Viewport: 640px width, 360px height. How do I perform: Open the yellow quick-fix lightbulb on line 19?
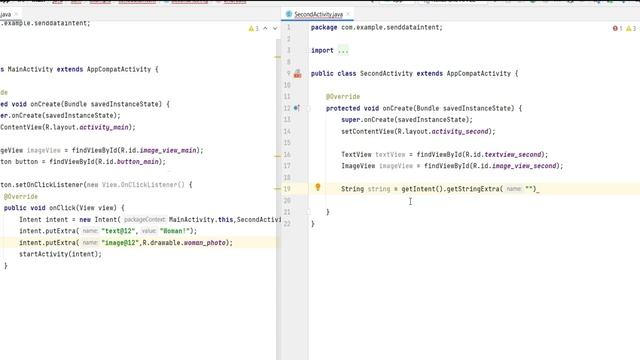[x=318, y=187]
